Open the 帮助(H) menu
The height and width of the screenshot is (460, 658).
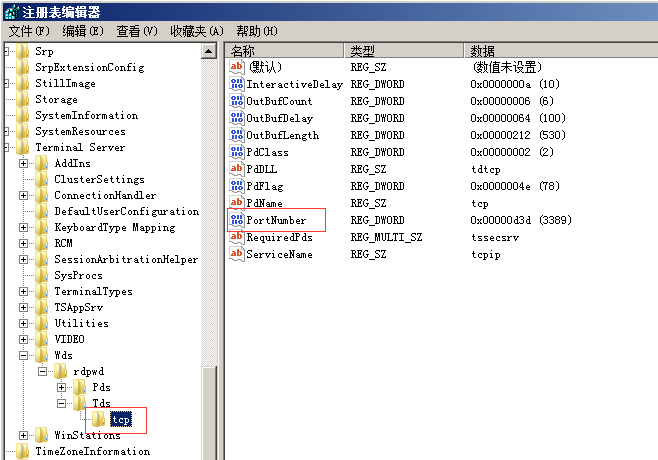click(257, 31)
